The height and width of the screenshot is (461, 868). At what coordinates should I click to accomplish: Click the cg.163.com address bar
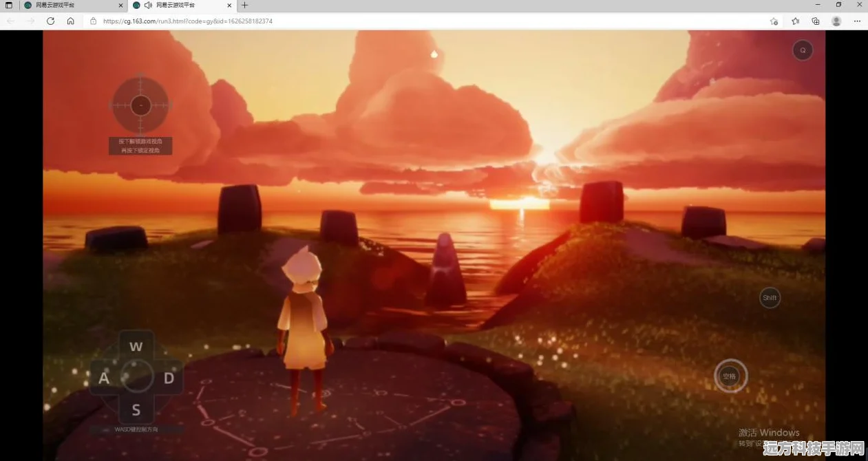[x=427, y=21]
